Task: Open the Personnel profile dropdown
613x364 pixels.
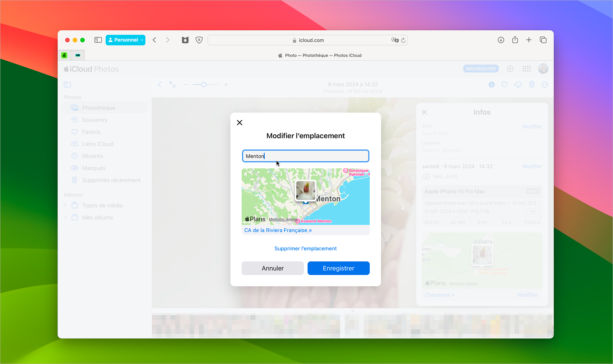Action: (126, 40)
